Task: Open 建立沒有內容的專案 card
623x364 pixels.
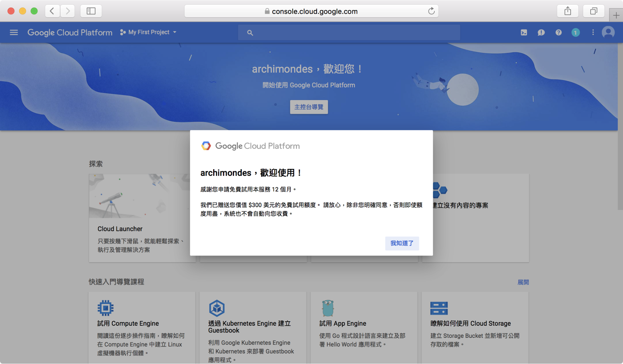Action: [475, 218]
